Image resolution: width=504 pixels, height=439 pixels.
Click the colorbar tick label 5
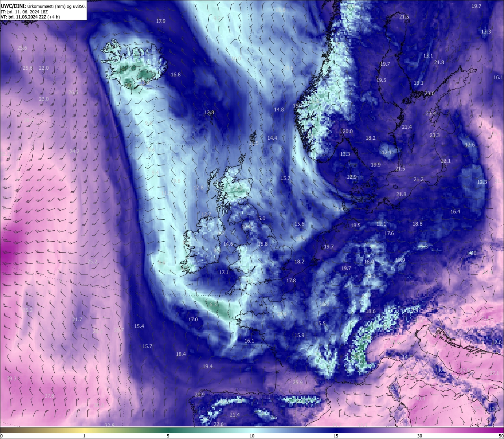(x=168, y=436)
